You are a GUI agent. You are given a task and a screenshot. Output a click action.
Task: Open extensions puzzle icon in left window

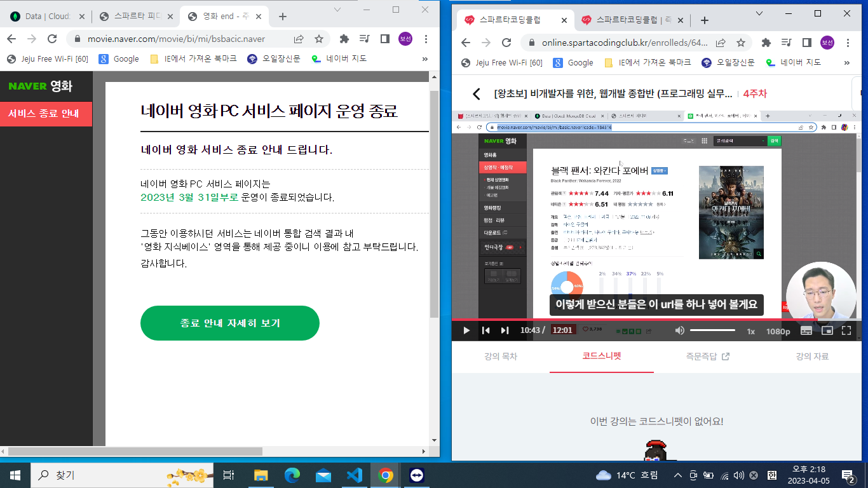344,39
